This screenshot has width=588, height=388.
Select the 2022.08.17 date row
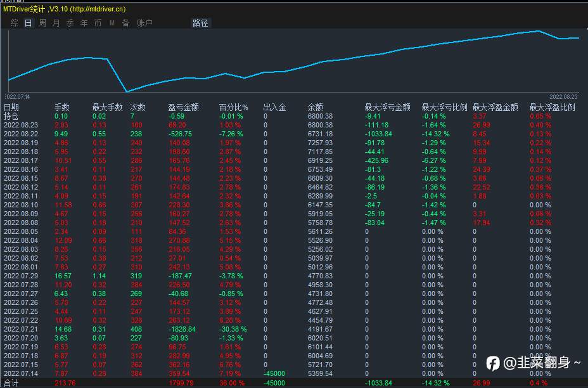21,160
